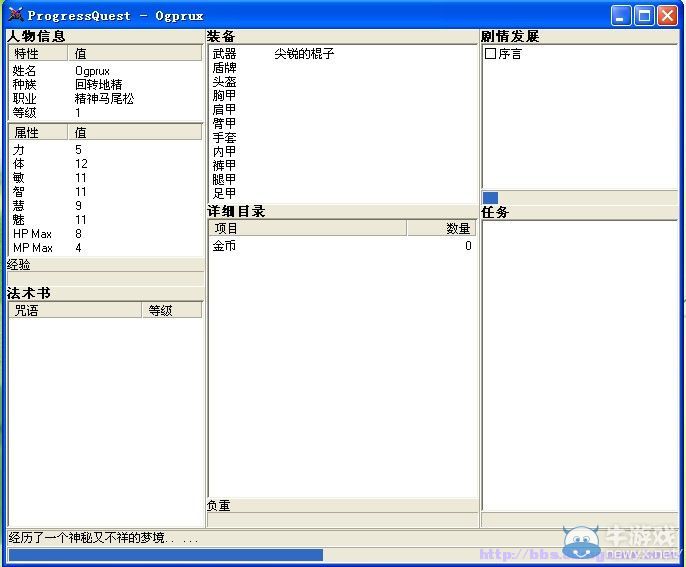
Task: Select the 种族 row showing 回转地精
Action: tap(105, 84)
